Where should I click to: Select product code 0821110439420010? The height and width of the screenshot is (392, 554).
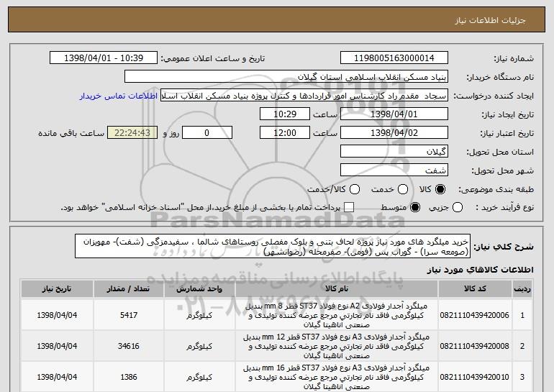pyautogui.click(x=475, y=377)
